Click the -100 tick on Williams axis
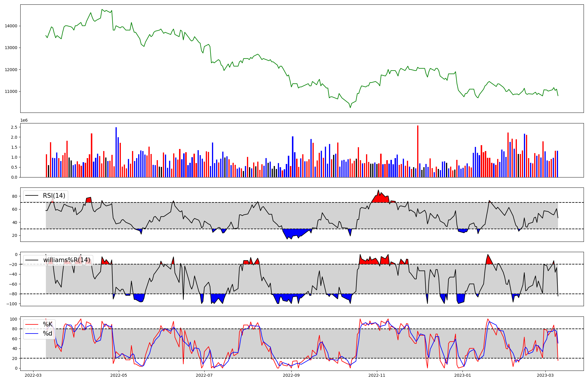The height and width of the screenshot is (382, 588). (x=12, y=304)
